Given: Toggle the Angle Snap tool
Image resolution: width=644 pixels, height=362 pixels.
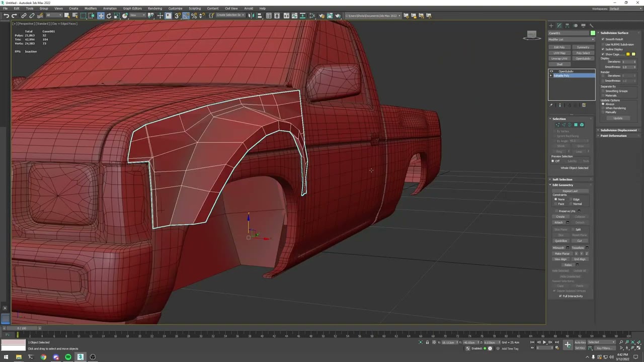Looking at the screenshot, I should 186,16.
